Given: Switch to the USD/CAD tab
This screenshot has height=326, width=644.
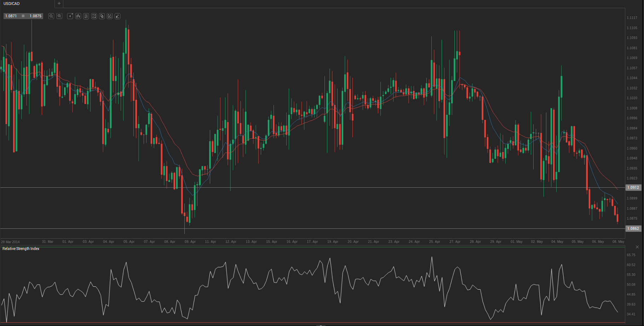Looking at the screenshot, I should (x=12, y=4).
